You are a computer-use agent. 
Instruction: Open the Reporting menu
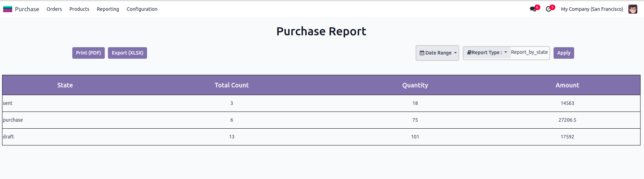tap(108, 9)
